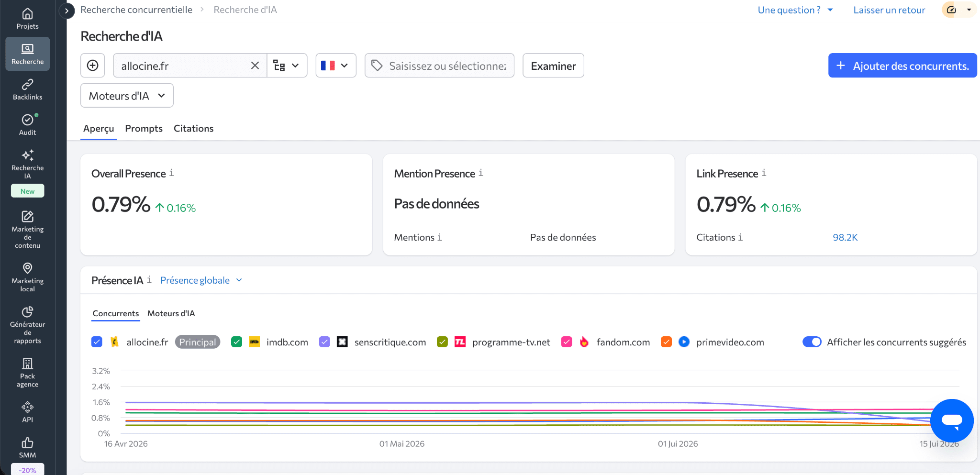
Task: Open Projets in the sidebar
Action: click(27, 19)
